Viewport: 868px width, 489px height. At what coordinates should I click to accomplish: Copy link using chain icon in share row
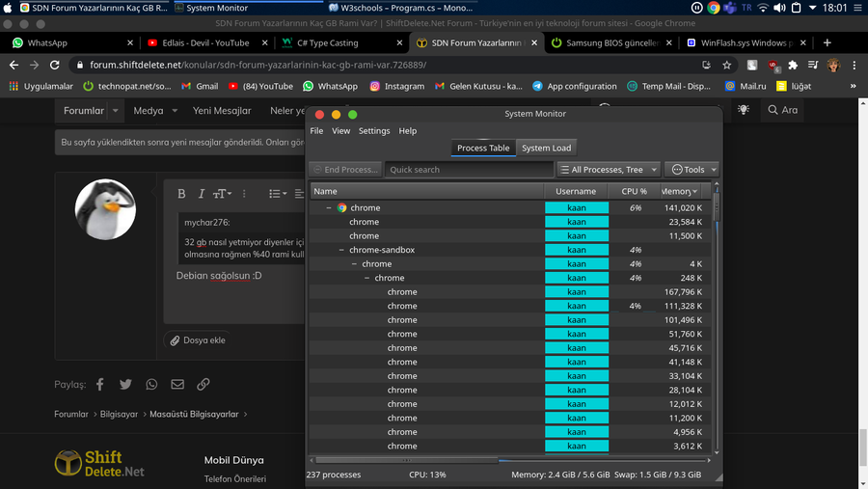(203, 384)
